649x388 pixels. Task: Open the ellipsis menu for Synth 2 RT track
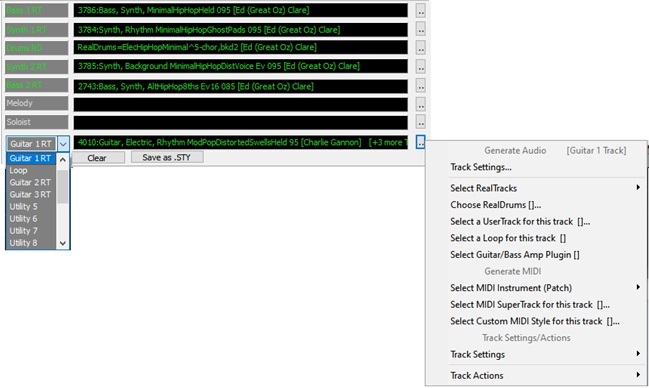point(421,66)
